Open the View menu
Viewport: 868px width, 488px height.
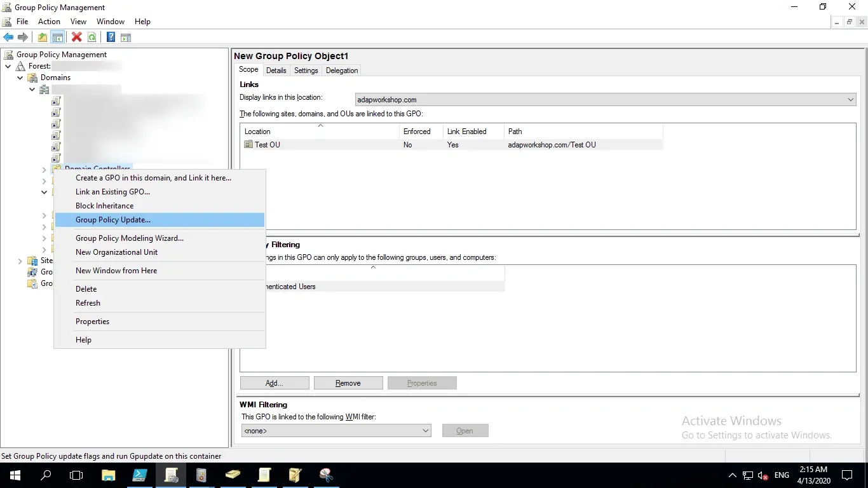[78, 22]
